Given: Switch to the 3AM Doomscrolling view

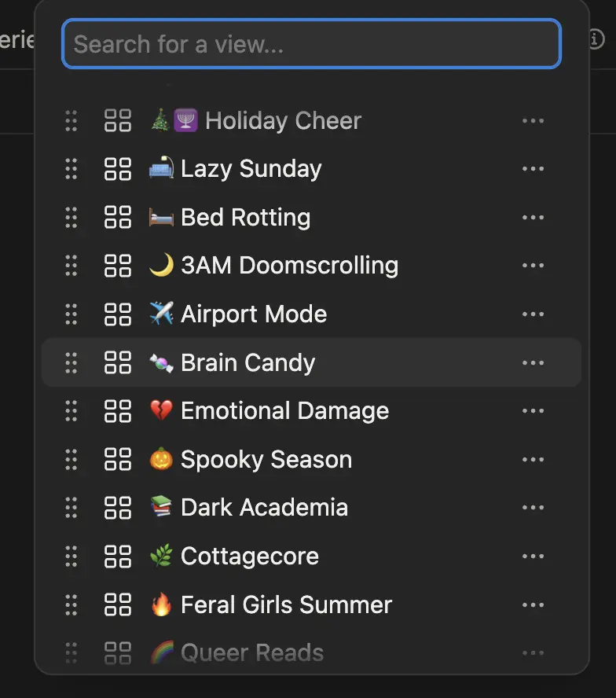Looking at the screenshot, I should click(289, 266).
